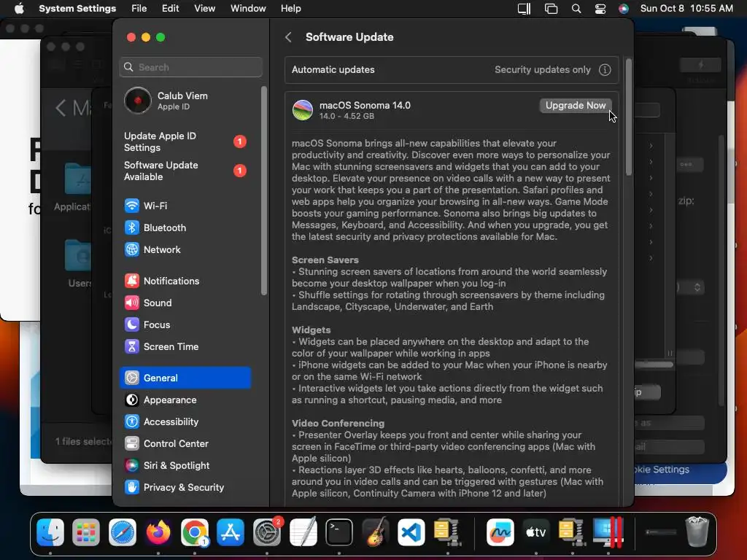Select Wi-Fi in the sidebar
This screenshot has height=560, width=747.
point(186,206)
